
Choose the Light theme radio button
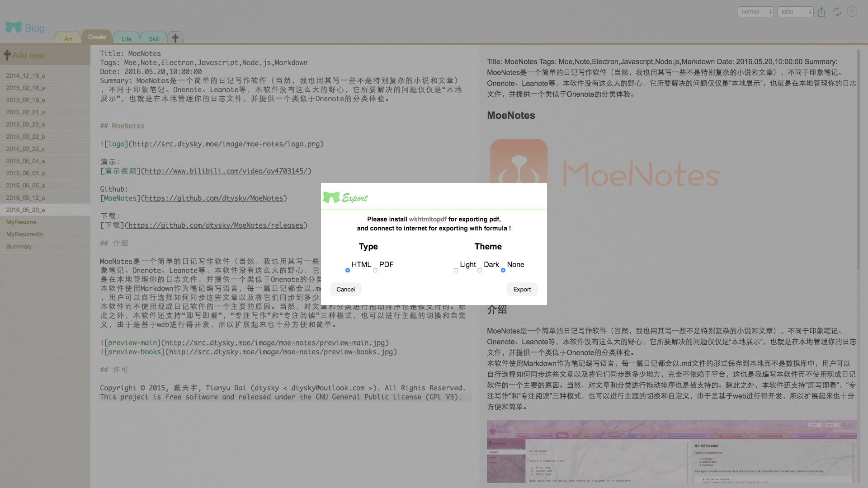pos(456,270)
